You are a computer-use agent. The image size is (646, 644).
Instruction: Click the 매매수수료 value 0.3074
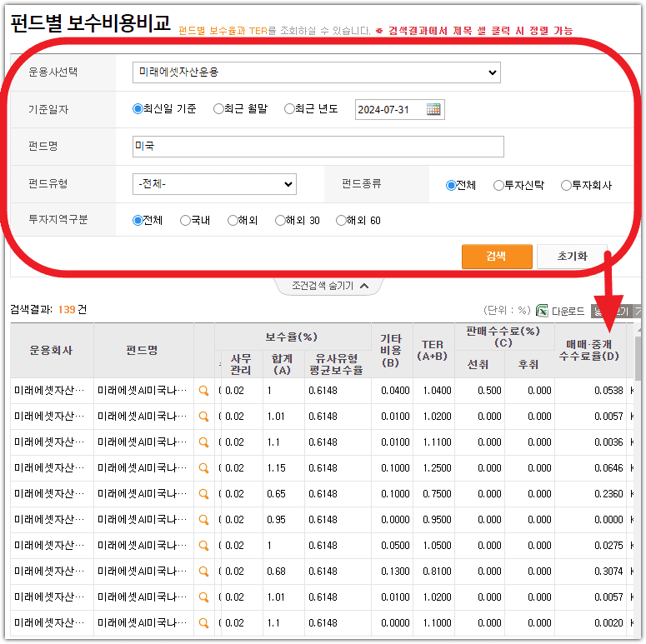(x=608, y=572)
